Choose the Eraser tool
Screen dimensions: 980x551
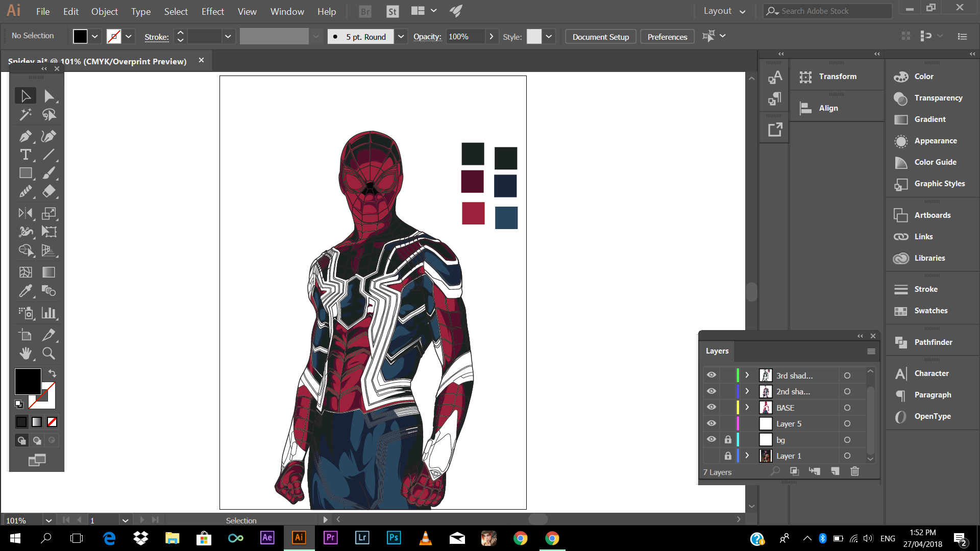point(49,191)
